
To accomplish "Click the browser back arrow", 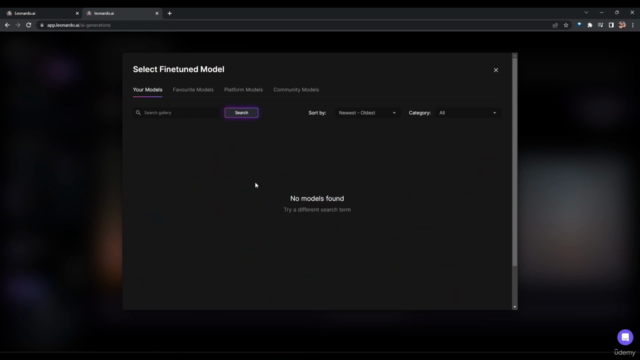I will click(7, 25).
